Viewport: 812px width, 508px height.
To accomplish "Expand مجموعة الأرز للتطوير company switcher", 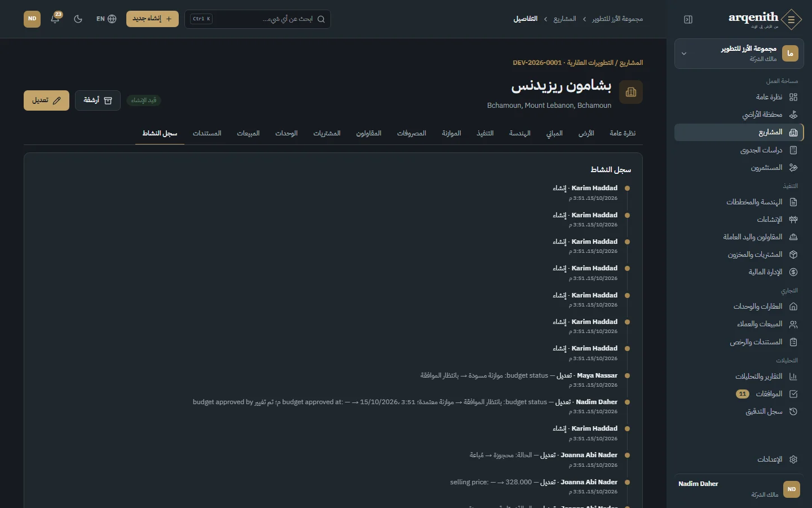I will [739, 54].
